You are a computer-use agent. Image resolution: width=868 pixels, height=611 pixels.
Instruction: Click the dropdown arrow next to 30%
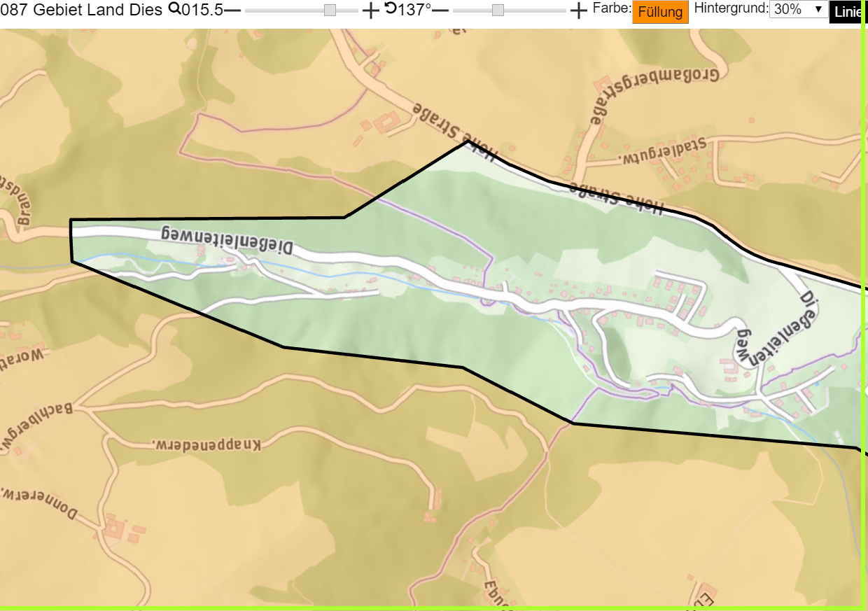coord(818,9)
